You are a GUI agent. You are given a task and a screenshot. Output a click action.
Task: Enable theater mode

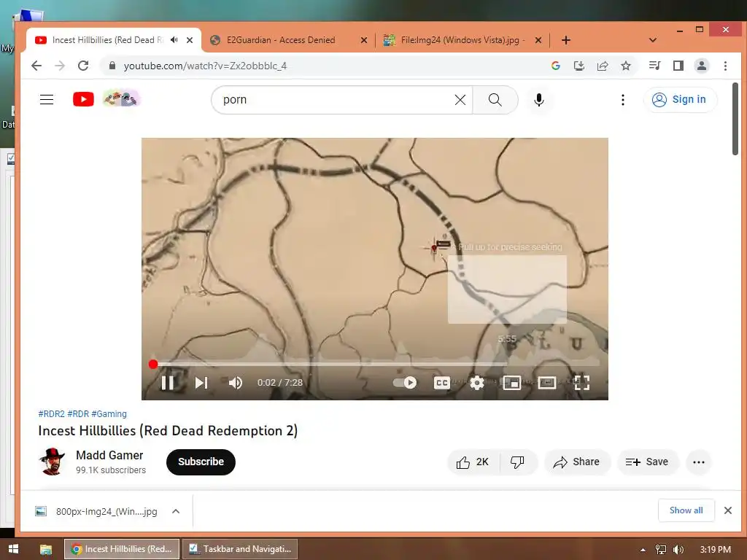[547, 382]
